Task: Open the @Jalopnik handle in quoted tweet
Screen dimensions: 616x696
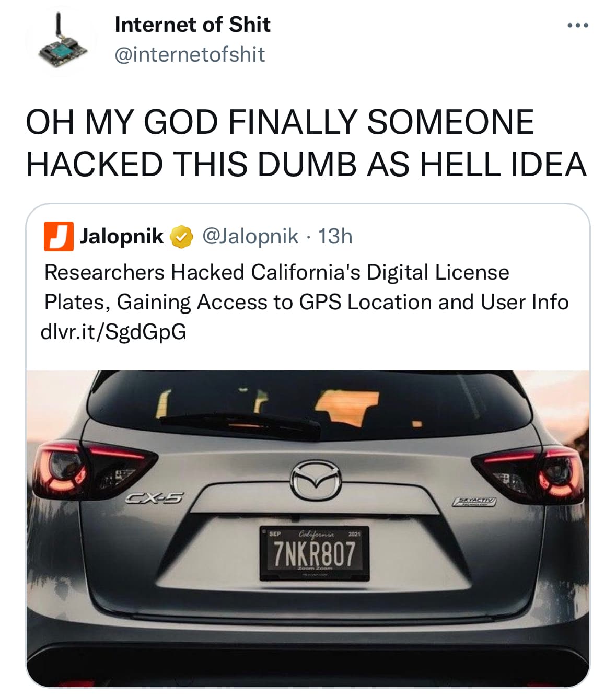Action: pos(250,236)
